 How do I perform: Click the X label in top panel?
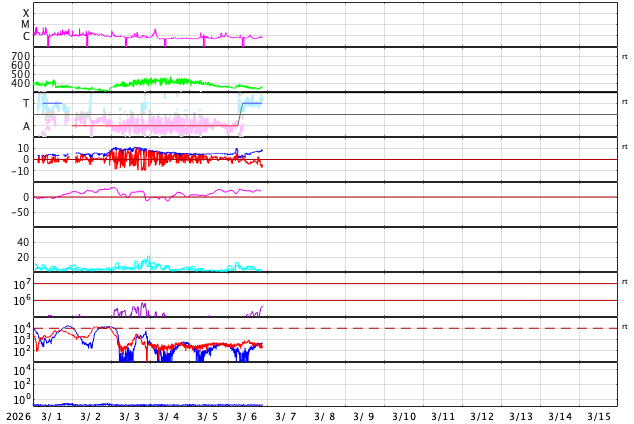26,13
